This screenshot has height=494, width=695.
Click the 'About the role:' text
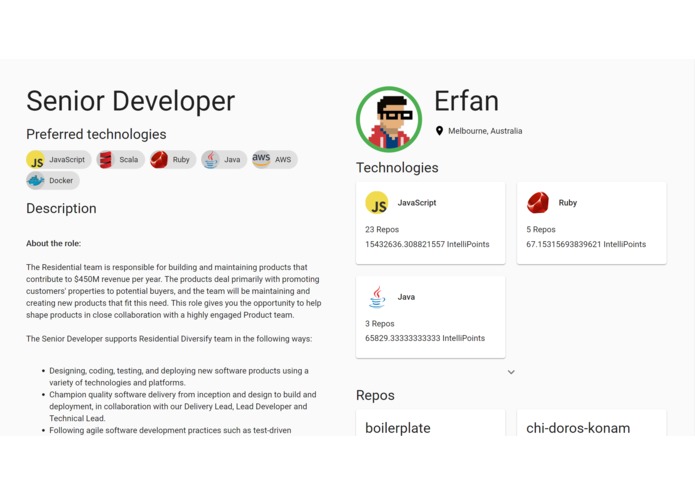click(54, 243)
